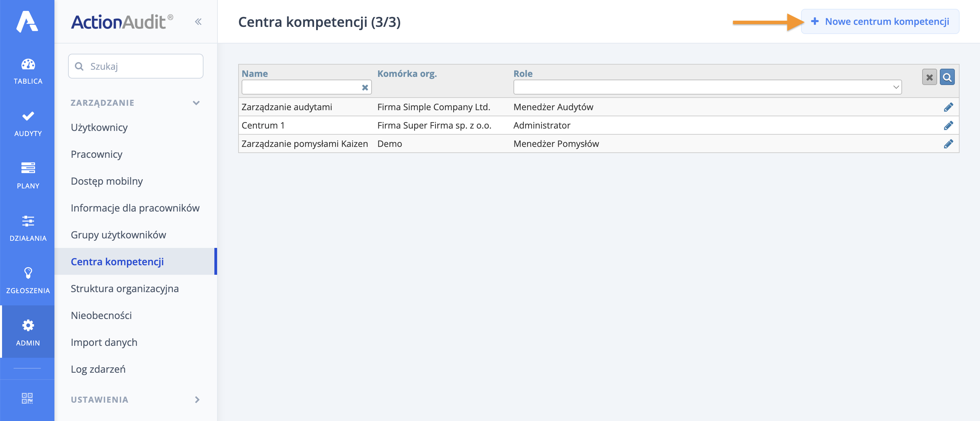Open the Role filter dropdown

[x=707, y=87]
